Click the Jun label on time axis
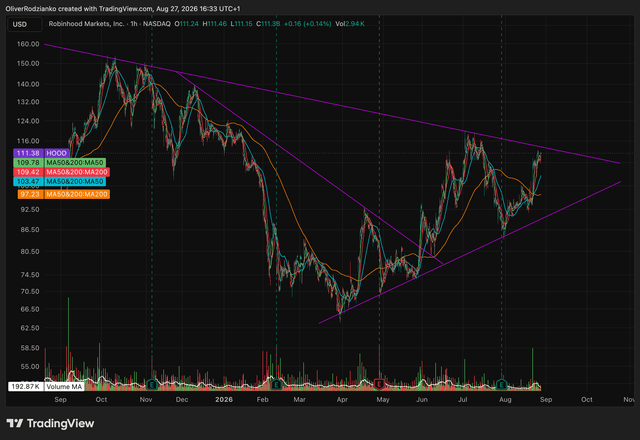This screenshot has width=640, height=440. [x=422, y=400]
